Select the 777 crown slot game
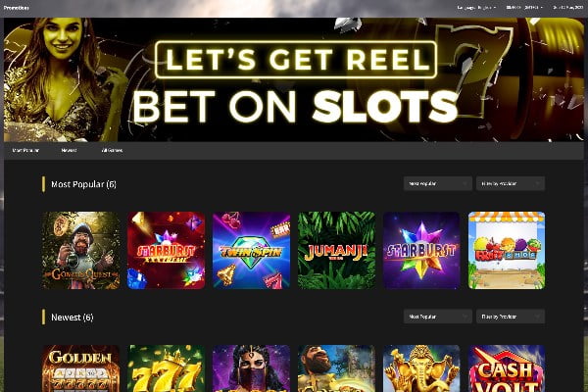Viewport: 588px width, 392px height. click(x=167, y=368)
